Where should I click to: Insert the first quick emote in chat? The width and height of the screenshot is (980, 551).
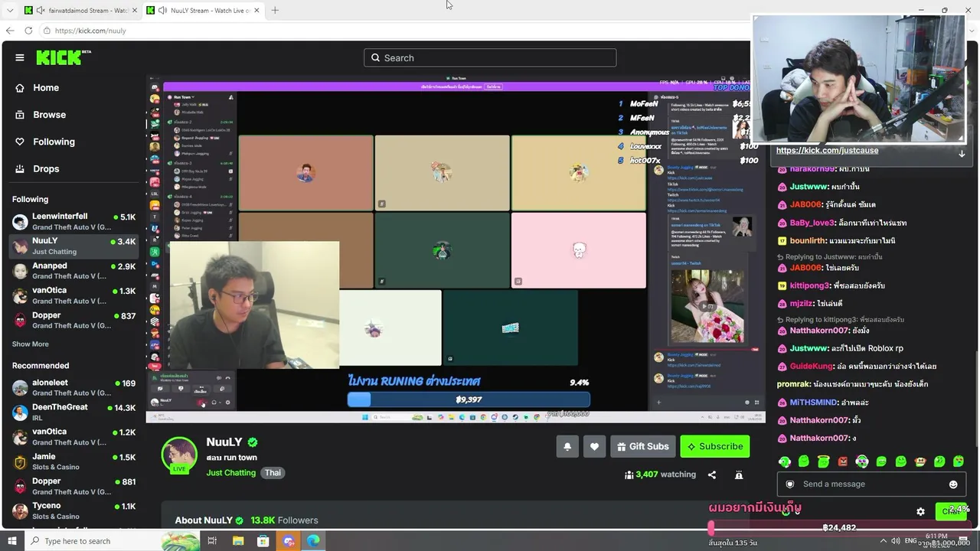tap(785, 461)
